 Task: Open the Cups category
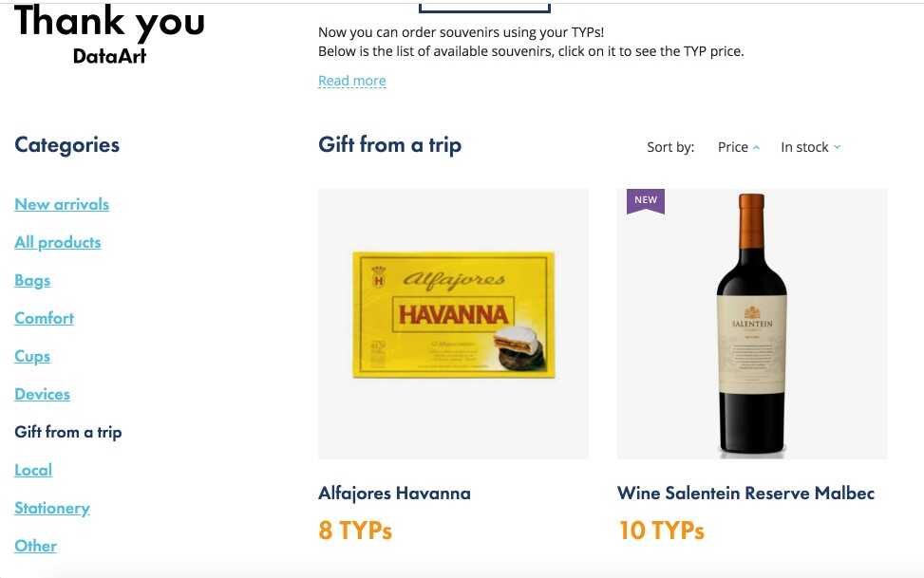pos(32,356)
